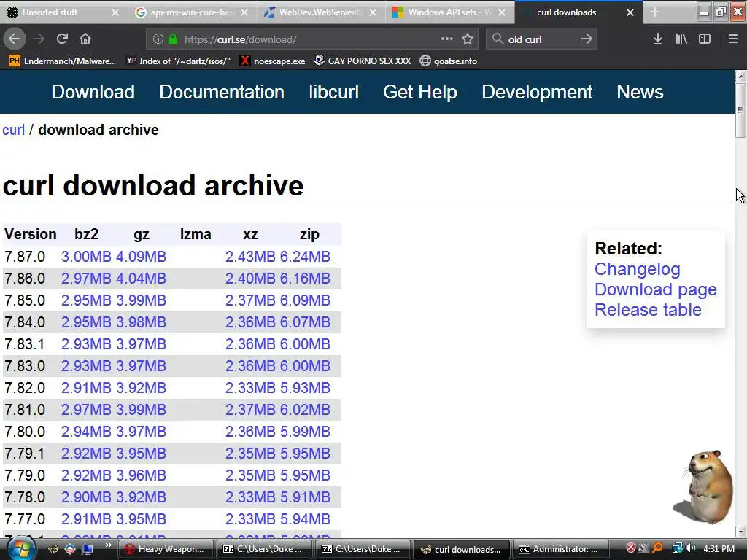Download 7.87.0 bz2 3.00MB archive
The width and height of the screenshot is (747, 560).
tap(86, 257)
